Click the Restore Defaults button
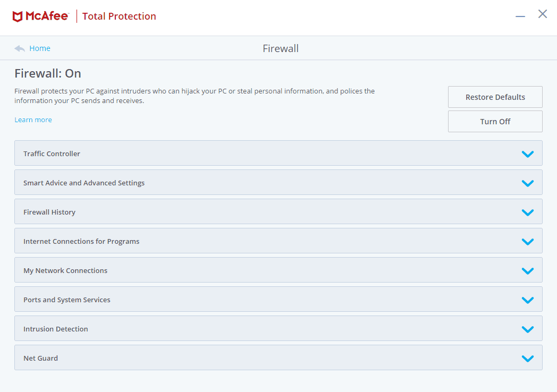The height and width of the screenshot is (392, 557). pos(495,97)
